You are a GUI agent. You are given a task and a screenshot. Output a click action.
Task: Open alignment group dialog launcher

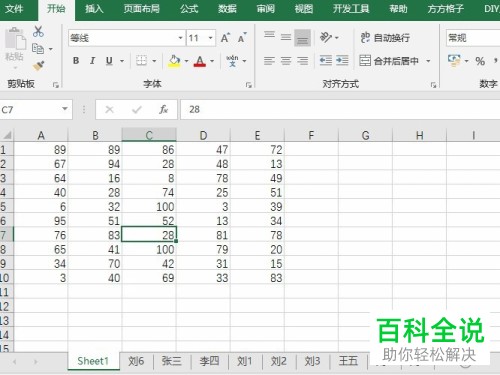(x=433, y=85)
